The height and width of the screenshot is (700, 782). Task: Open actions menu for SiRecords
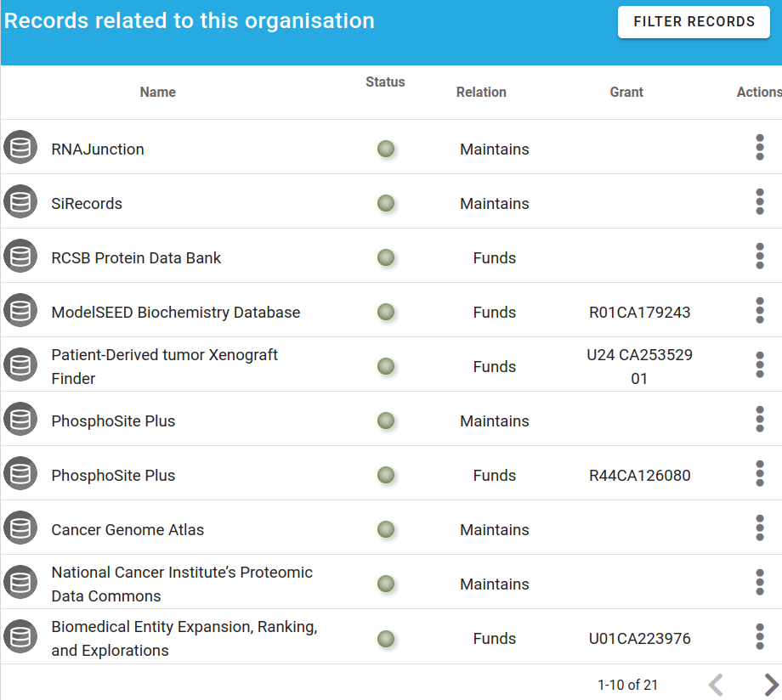tap(760, 201)
